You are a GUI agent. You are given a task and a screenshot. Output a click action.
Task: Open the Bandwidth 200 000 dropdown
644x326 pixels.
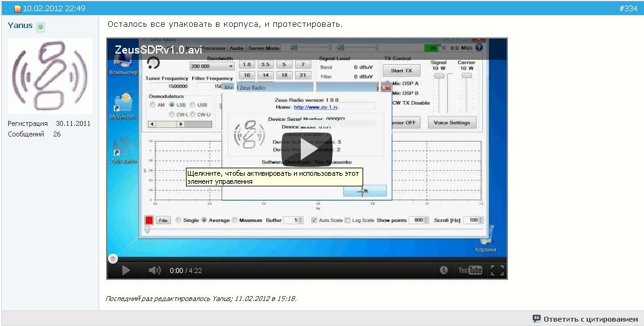tap(212, 66)
